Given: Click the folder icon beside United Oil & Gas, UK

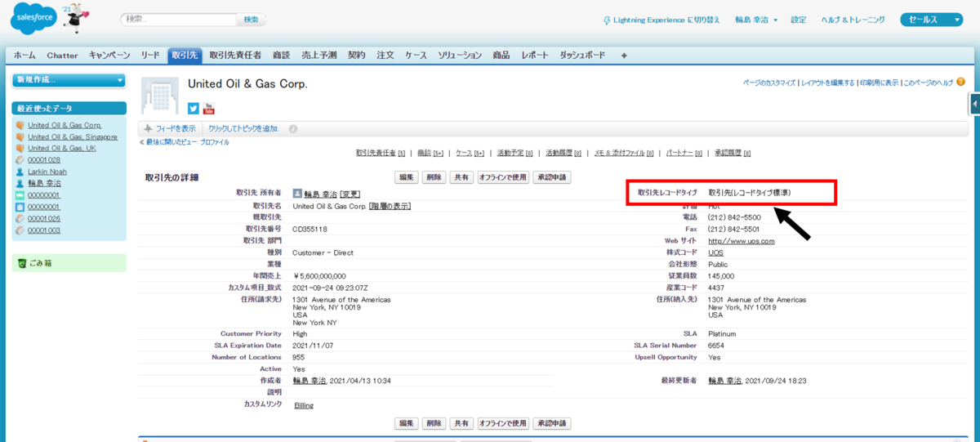Looking at the screenshot, I should [20, 149].
